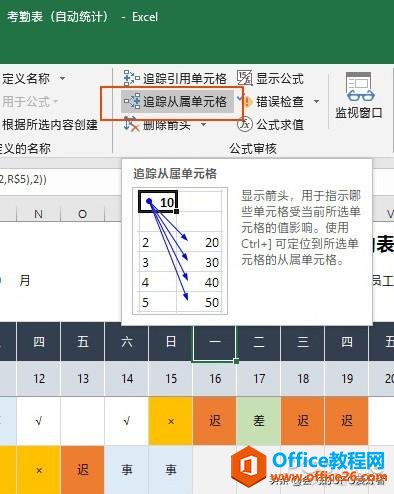Viewport: 394px width, 494px height.
Task: Select the weekday header cell 日
Action: pos(171,342)
